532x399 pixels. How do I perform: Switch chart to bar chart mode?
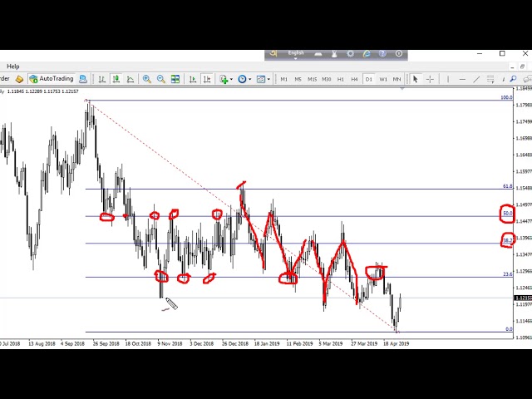(102, 79)
